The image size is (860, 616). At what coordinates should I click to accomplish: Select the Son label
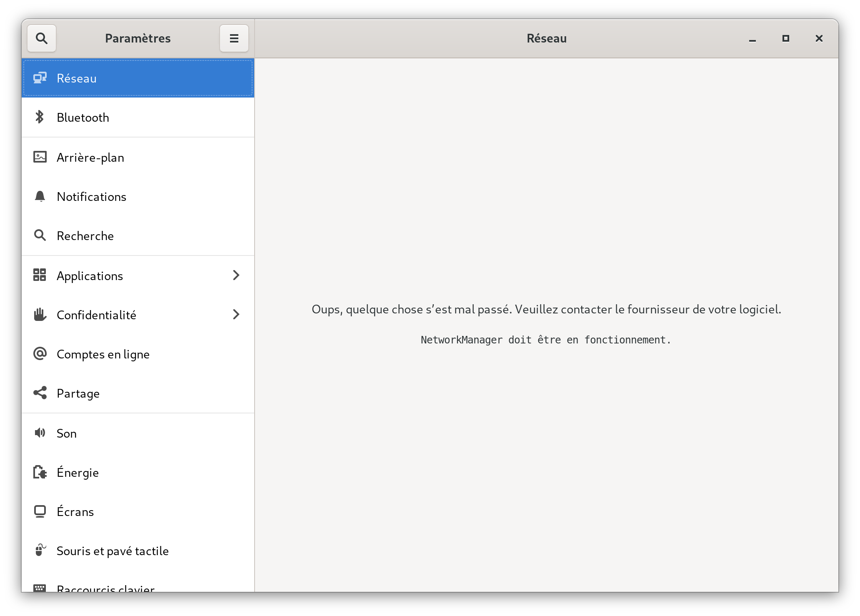click(67, 433)
